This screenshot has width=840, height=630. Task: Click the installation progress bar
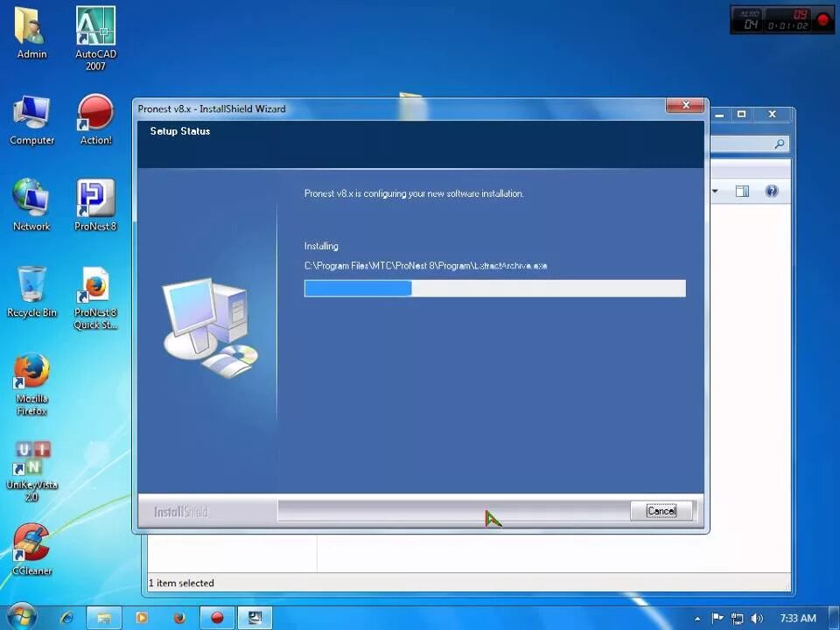pyautogui.click(x=495, y=288)
